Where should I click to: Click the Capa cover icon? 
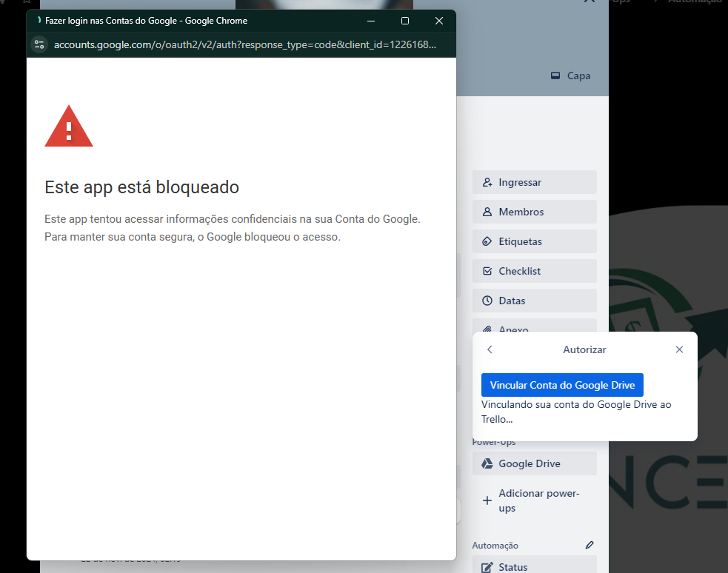point(555,76)
